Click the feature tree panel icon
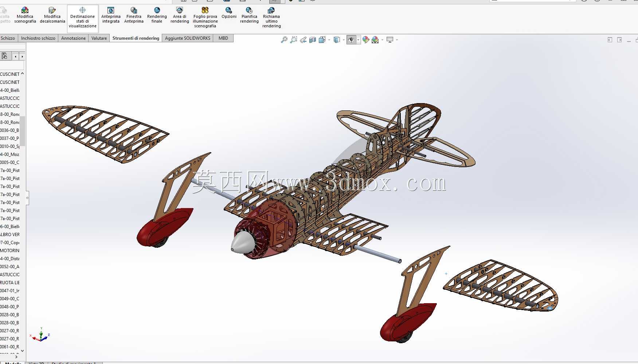This screenshot has width=638, height=364. [4, 56]
